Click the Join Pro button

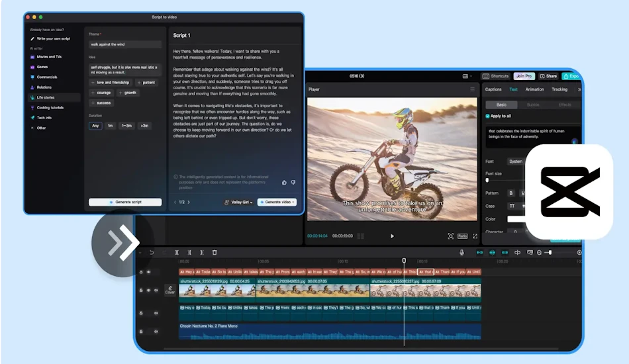(524, 76)
